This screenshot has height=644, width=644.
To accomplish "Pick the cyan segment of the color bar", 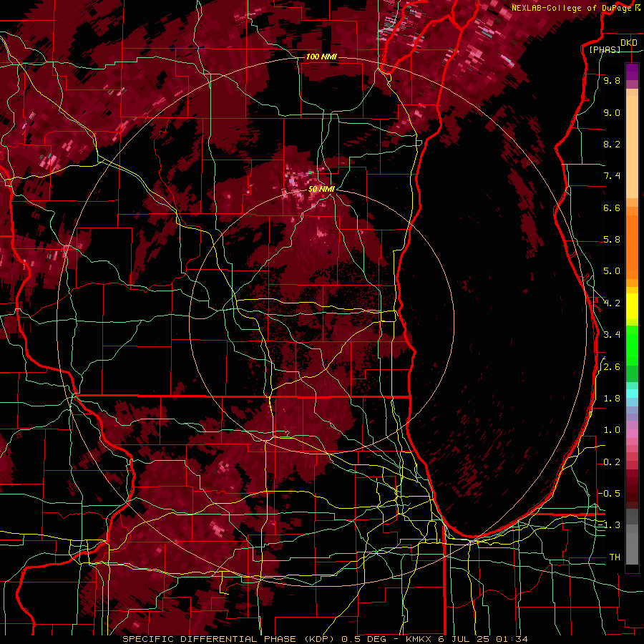I will point(632,394).
